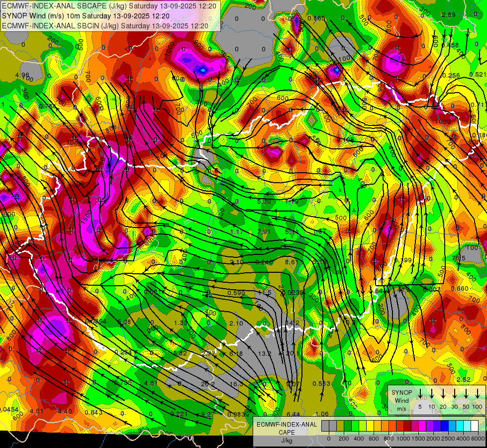This screenshot has height=448, width=487.
Task: Click the SBCIN value 2.89 on map
Action: coord(449,14)
